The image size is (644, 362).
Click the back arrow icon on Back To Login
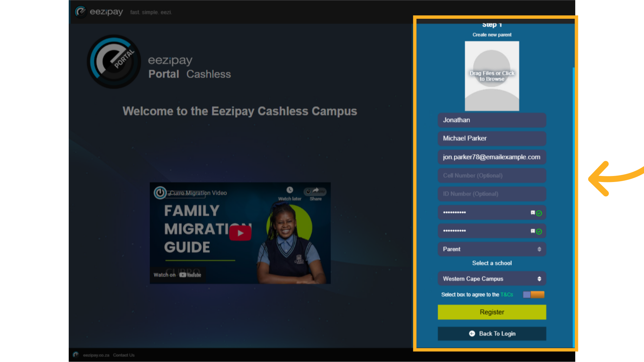[472, 334]
